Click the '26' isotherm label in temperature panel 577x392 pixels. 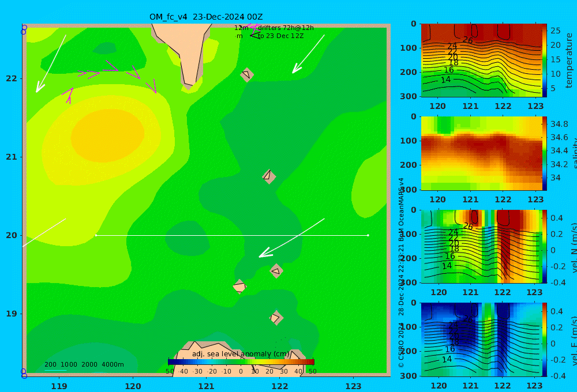point(468,40)
